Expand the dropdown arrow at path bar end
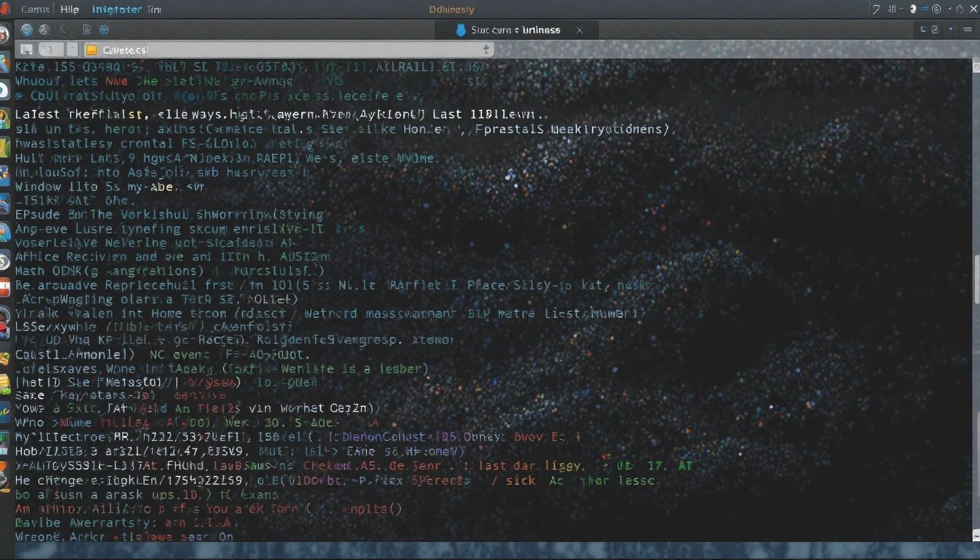The height and width of the screenshot is (560, 980). tap(486, 50)
